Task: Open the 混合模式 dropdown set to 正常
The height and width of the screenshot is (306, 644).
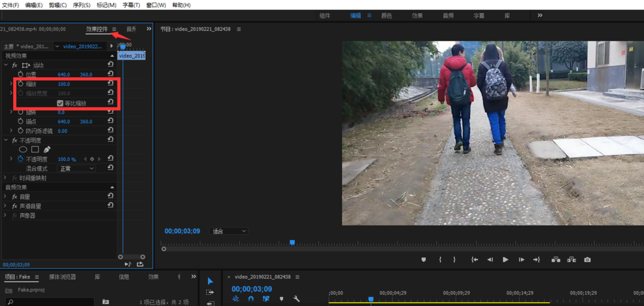Action: click(x=77, y=169)
